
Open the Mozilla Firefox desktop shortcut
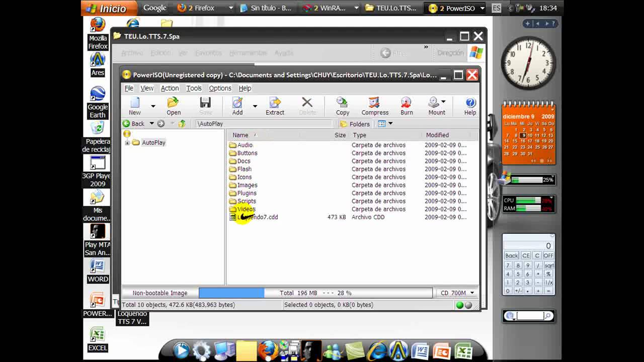[x=98, y=34]
